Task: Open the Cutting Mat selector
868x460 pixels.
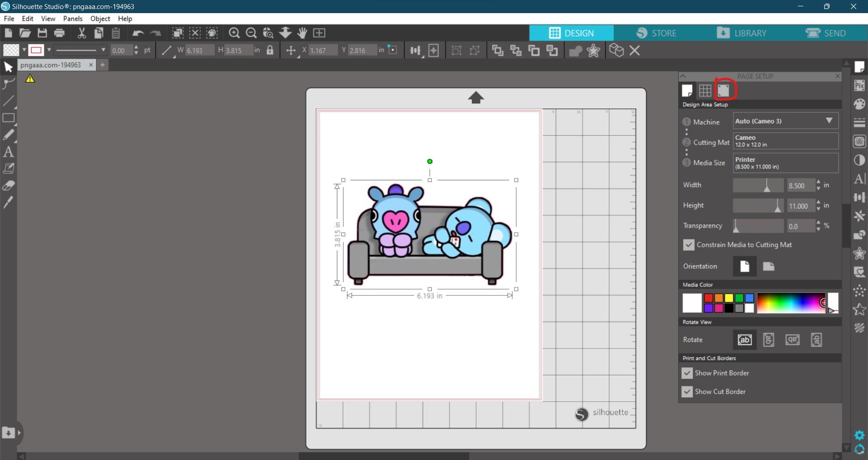Action: tap(785, 141)
